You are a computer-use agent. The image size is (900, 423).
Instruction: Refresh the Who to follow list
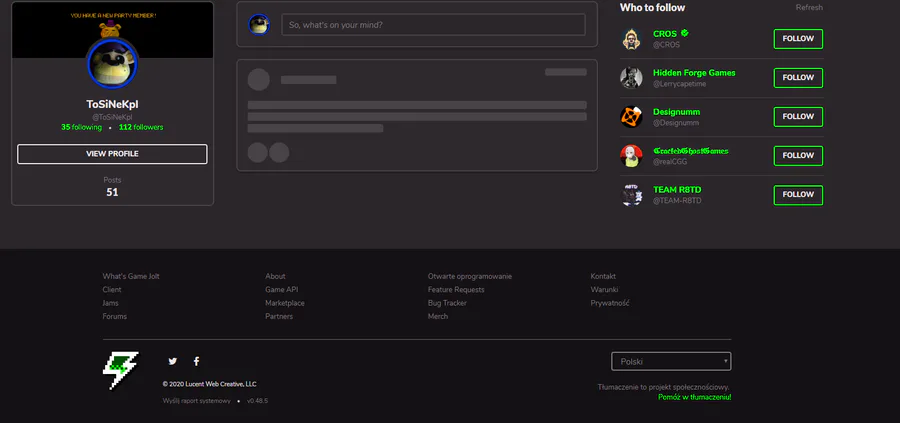click(809, 7)
